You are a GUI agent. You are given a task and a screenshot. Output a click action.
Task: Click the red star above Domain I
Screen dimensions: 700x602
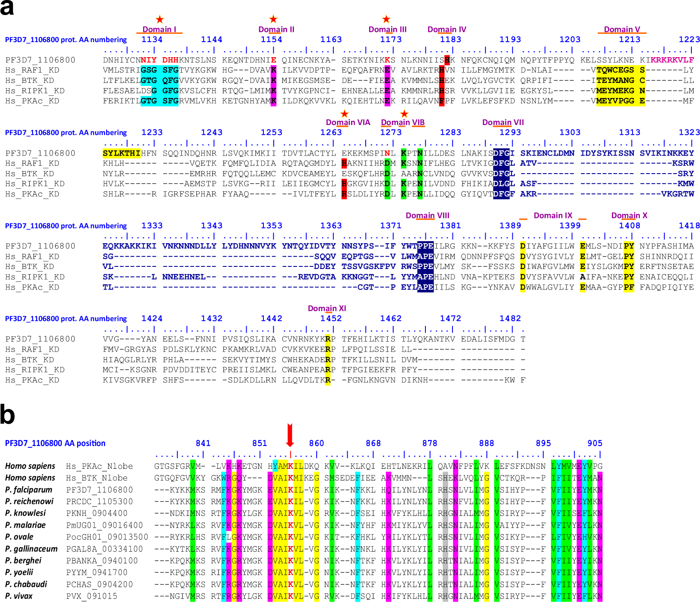159,19
